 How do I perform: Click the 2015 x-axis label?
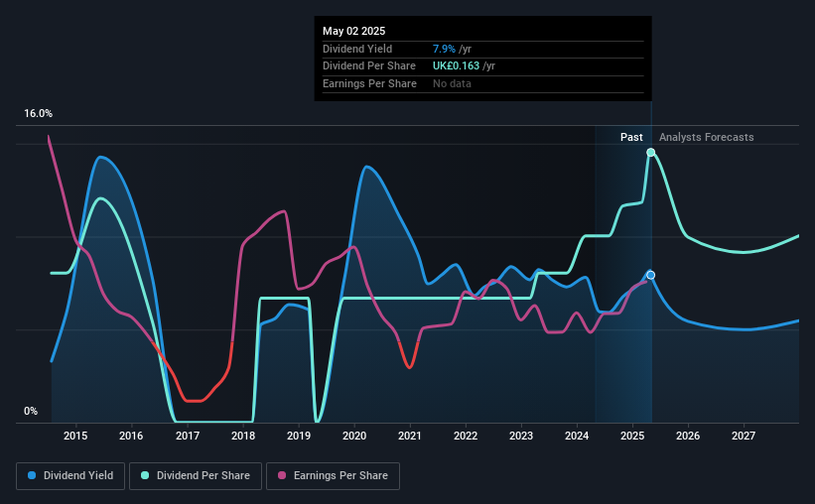point(75,436)
